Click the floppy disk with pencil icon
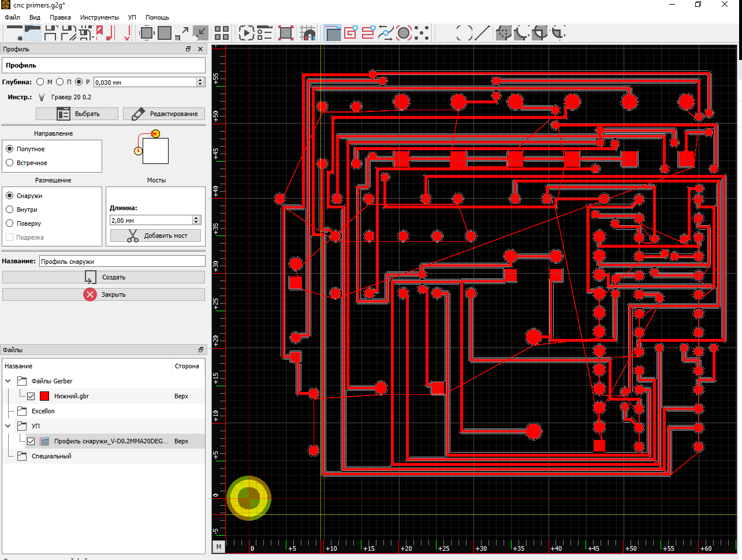The image size is (742, 560). (x=69, y=33)
